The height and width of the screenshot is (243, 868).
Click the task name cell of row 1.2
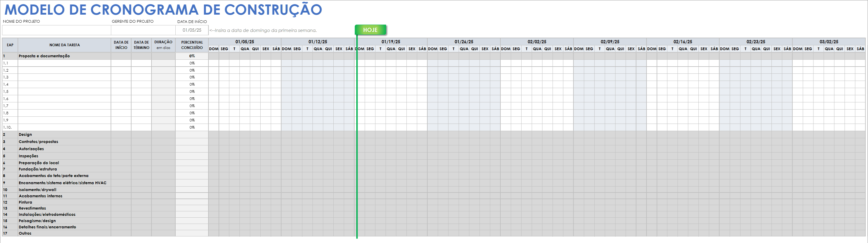pyautogui.click(x=64, y=70)
